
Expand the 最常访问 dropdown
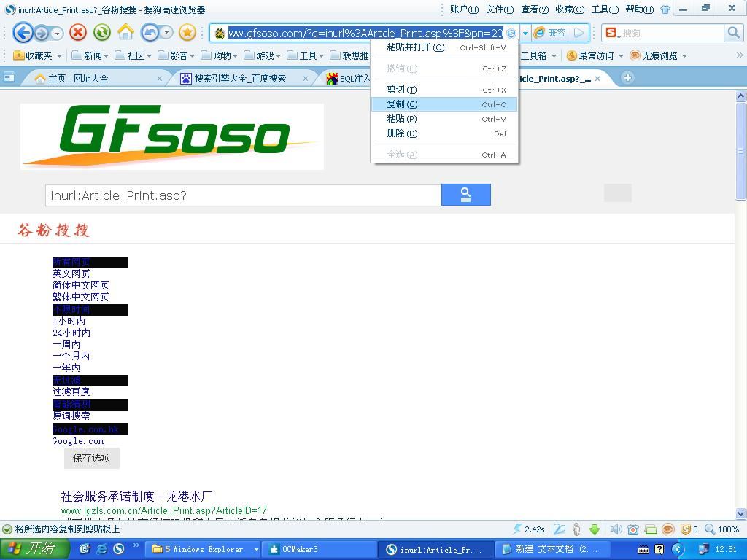click(x=622, y=56)
